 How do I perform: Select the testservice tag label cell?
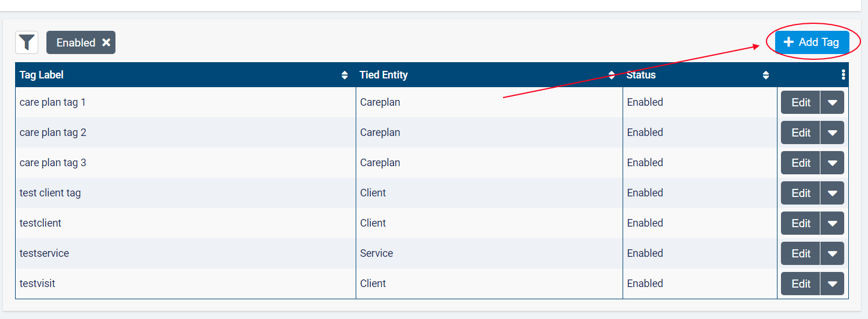coord(44,253)
